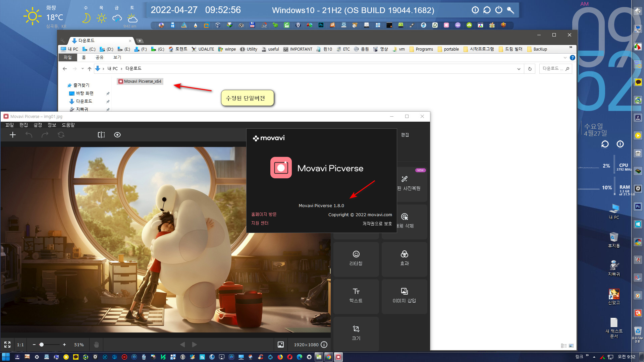Open 휴지통 desktop icon
This screenshot has height=362, width=644.
(614, 240)
